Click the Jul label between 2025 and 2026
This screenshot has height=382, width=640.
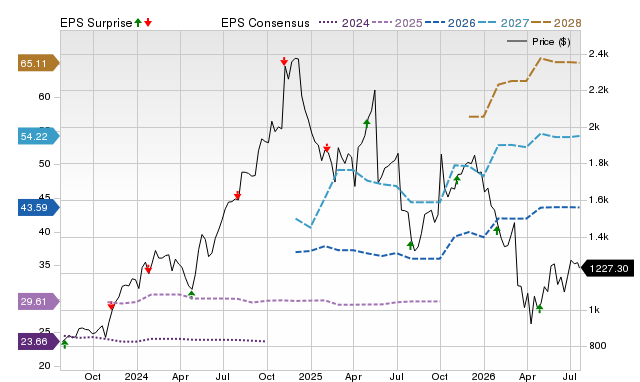coord(396,376)
